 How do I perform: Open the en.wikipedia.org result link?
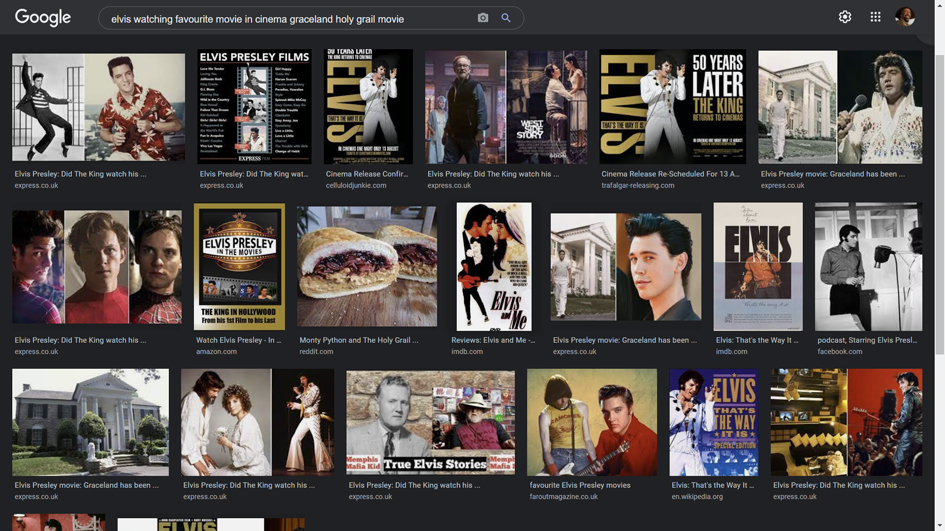[697, 496]
